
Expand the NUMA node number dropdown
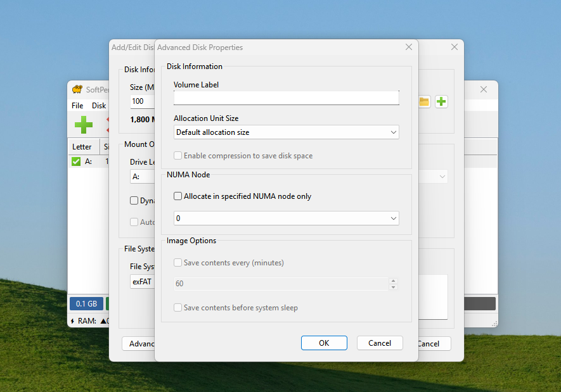coord(286,218)
